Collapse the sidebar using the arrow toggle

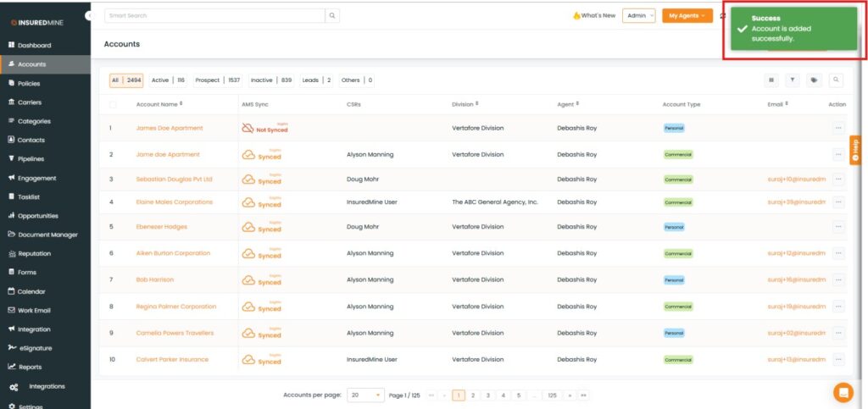point(89,16)
